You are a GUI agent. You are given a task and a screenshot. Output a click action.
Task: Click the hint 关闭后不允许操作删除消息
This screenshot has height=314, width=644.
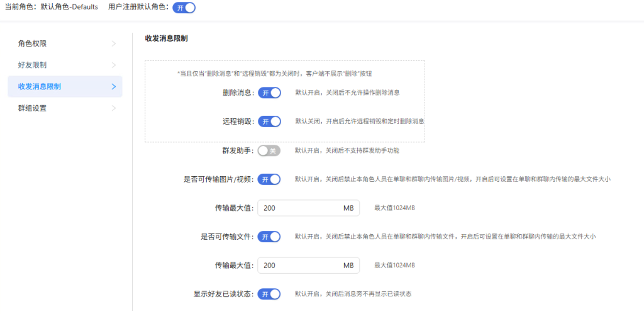click(347, 93)
